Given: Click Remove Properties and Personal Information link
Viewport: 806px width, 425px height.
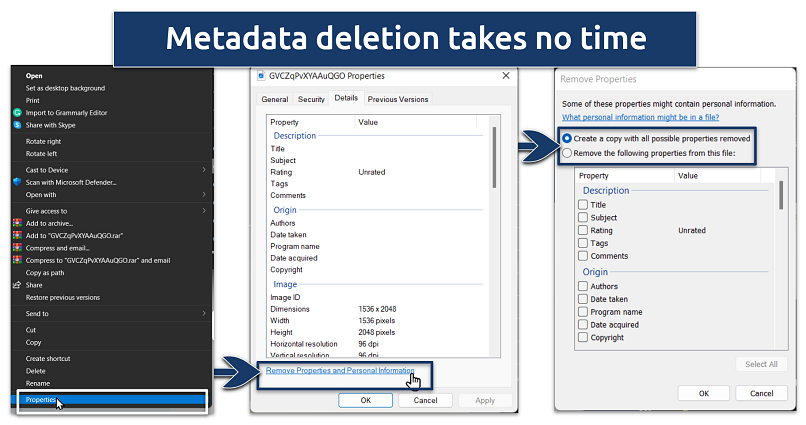Looking at the screenshot, I should click(340, 371).
